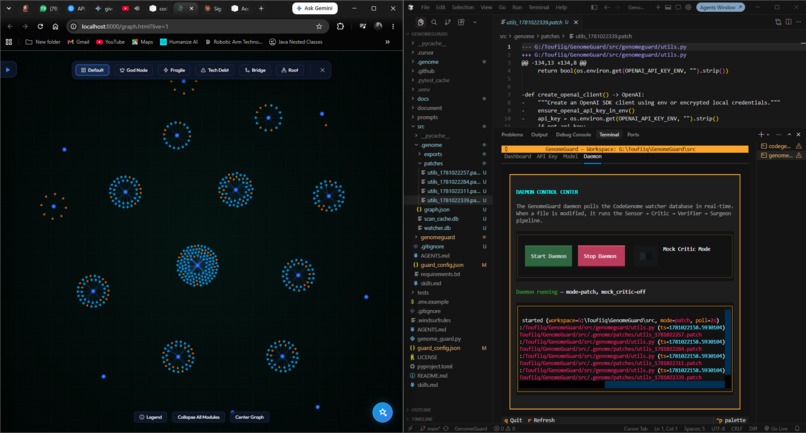Open the Search view in editor sidebar
This screenshot has height=433, width=806.
click(434, 22)
